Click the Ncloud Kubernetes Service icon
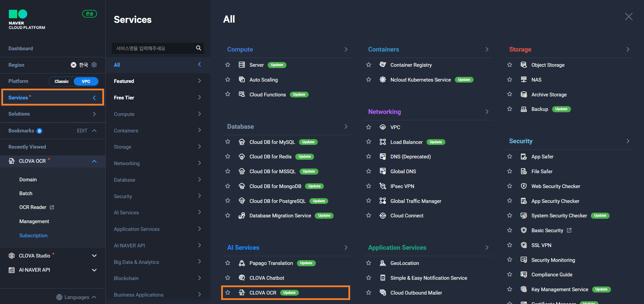The height and width of the screenshot is (304, 644). [x=383, y=80]
